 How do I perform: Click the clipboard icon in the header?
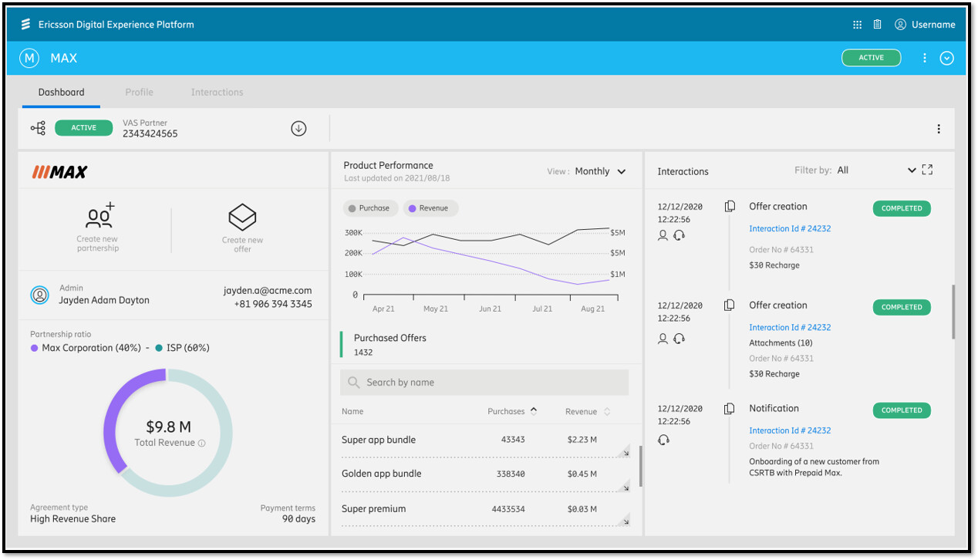click(x=877, y=24)
